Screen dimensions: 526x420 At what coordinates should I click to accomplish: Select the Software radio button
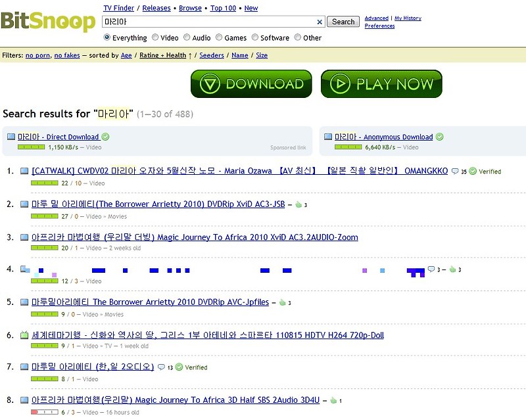[x=255, y=37]
